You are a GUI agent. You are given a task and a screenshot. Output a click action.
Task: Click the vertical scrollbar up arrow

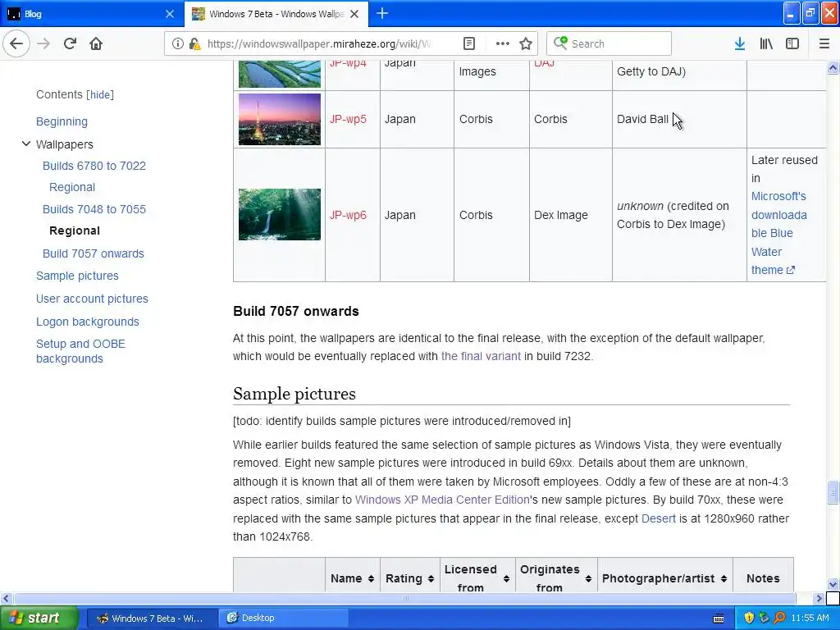[833, 67]
